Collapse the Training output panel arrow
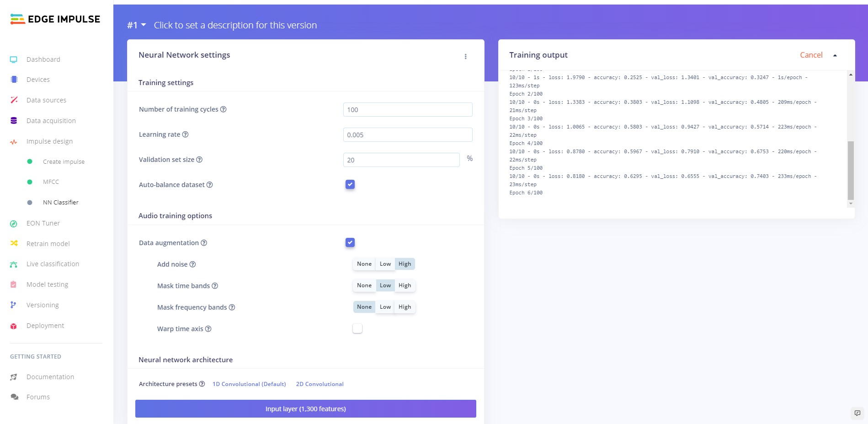The image size is (868, 424). click(835, 55)
